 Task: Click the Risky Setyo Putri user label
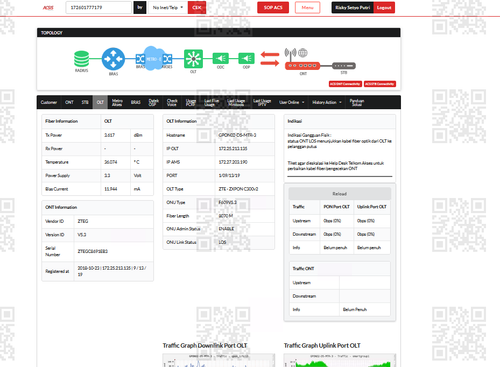(353, 7)
